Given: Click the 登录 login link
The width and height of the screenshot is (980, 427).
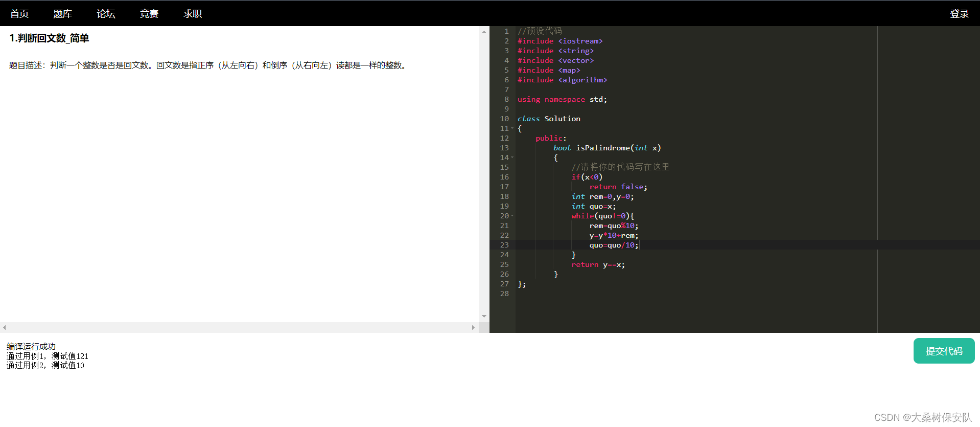Looking at the screenshot, I should [960, 14].
